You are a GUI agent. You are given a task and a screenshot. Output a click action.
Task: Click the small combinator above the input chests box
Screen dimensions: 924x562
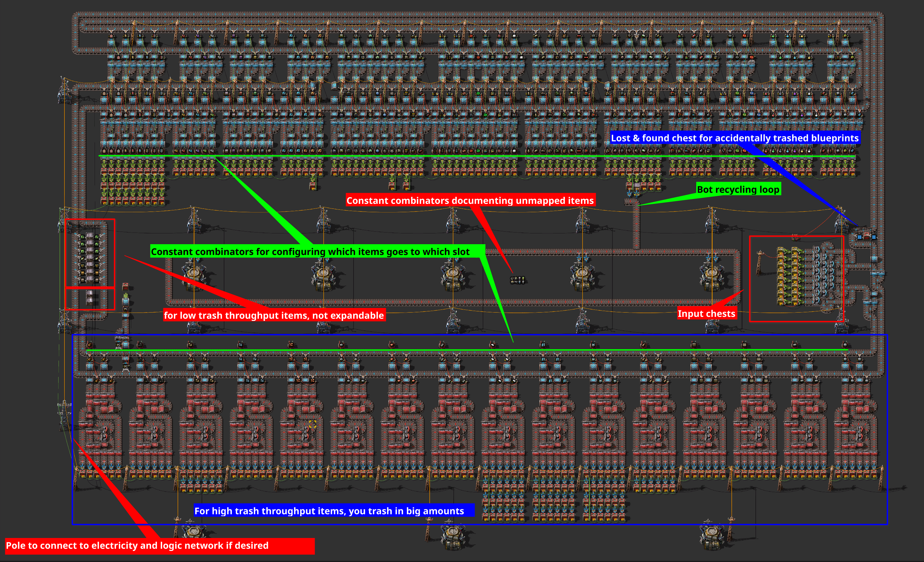tap(795, 237)
